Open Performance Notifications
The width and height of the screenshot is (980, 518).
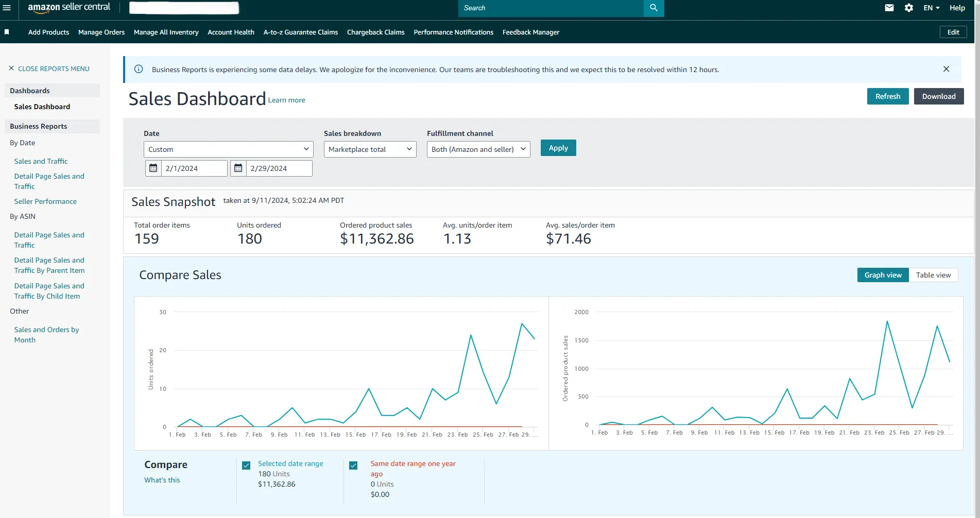point(453,32)
